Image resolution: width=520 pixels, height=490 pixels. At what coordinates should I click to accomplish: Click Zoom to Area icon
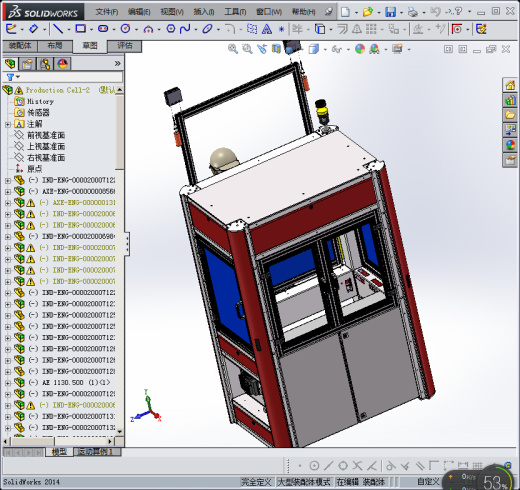247,49
